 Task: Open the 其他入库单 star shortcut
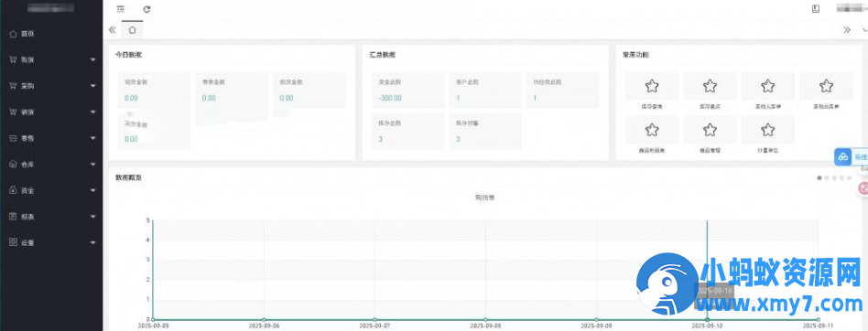coord(768,86)
